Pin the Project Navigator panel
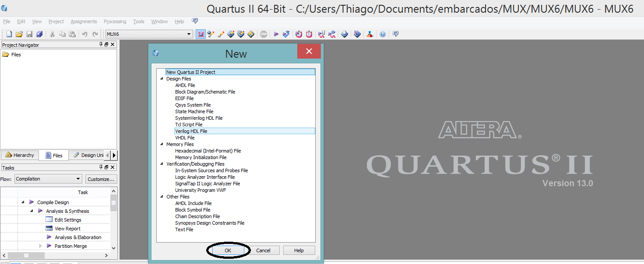The image size is (644, 264). pyautogui.click(x=102, y=45)
